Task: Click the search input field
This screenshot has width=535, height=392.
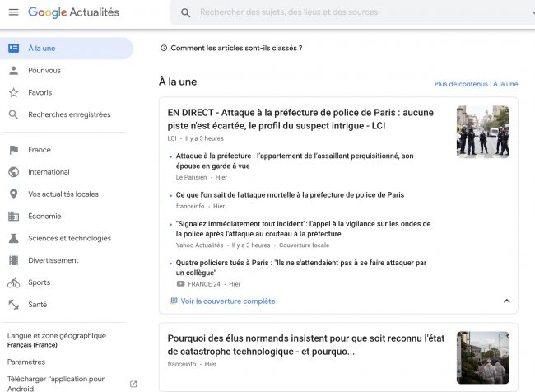Action: tap(329, 12)
